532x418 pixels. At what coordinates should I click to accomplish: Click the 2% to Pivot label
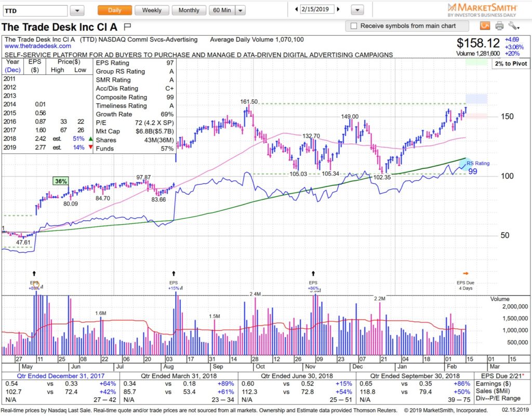[x=511, y=63]
